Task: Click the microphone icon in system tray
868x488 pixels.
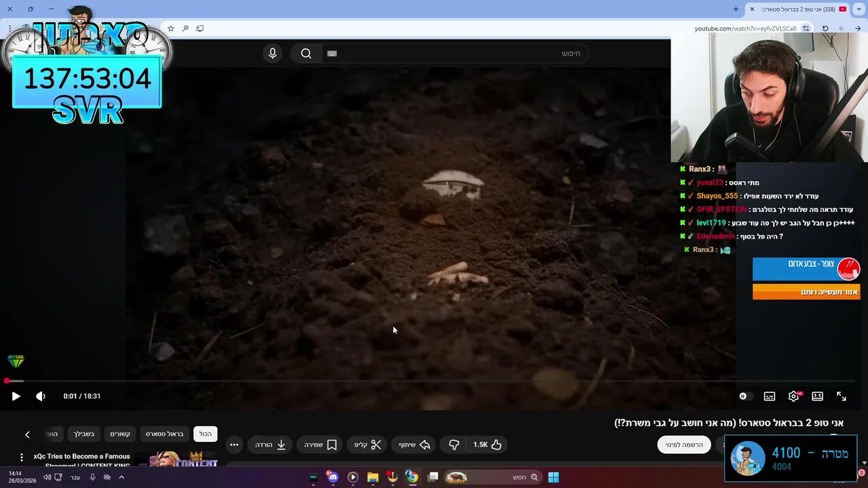Action: pyautogui.click(x=93, y=477)
